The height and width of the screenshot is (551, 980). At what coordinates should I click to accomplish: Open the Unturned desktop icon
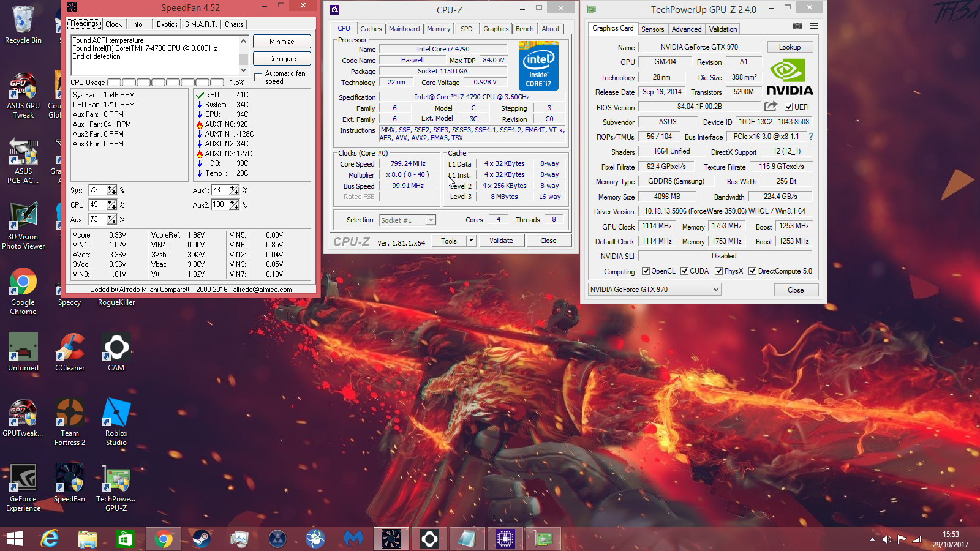point(23,352)
